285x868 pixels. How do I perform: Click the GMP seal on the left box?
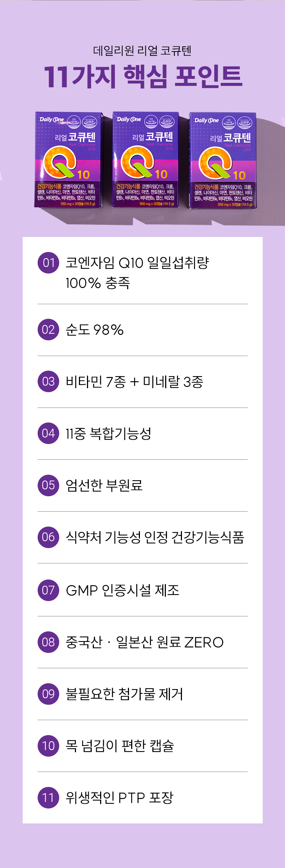tap(90, 122)
